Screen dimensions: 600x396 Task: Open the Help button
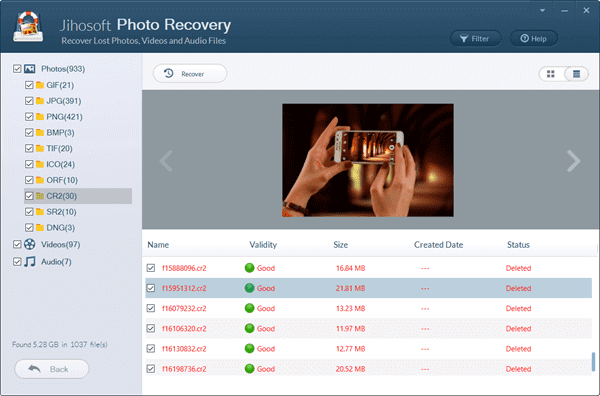(x=533, y=38)
